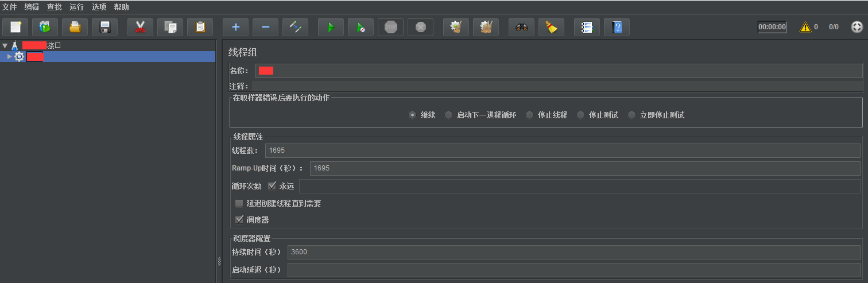The image size is (868, 283).
Task: Open the 编辑 menu
Action: tap(32, 7)
